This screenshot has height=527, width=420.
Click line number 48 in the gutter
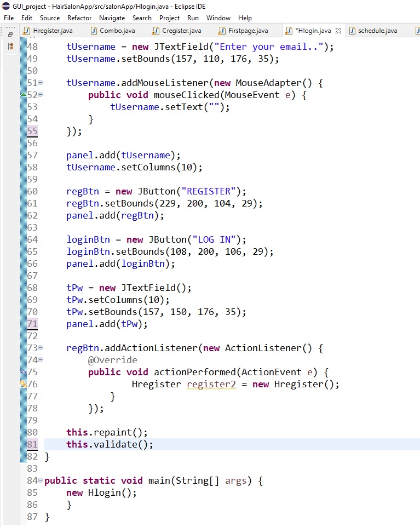(x=32, y=47)
